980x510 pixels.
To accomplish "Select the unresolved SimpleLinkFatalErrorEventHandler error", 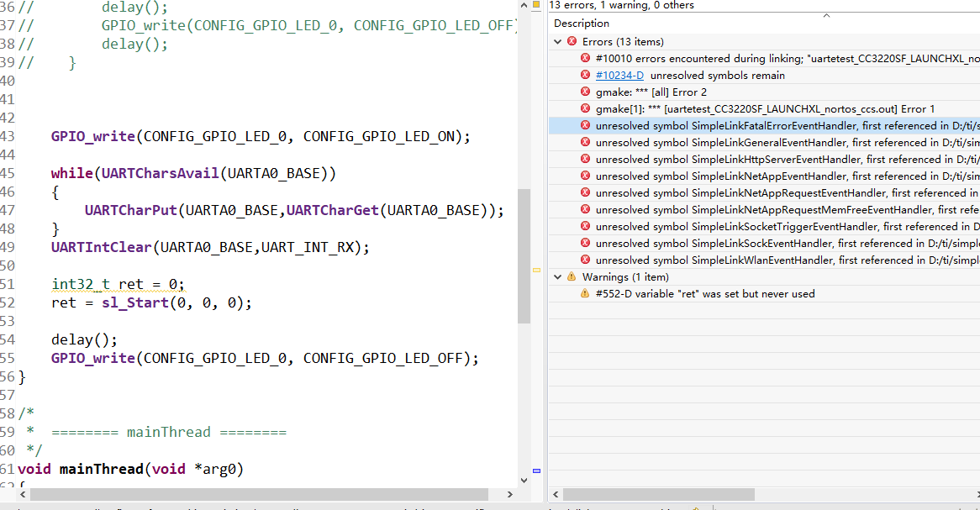I will tap(764, 126).
